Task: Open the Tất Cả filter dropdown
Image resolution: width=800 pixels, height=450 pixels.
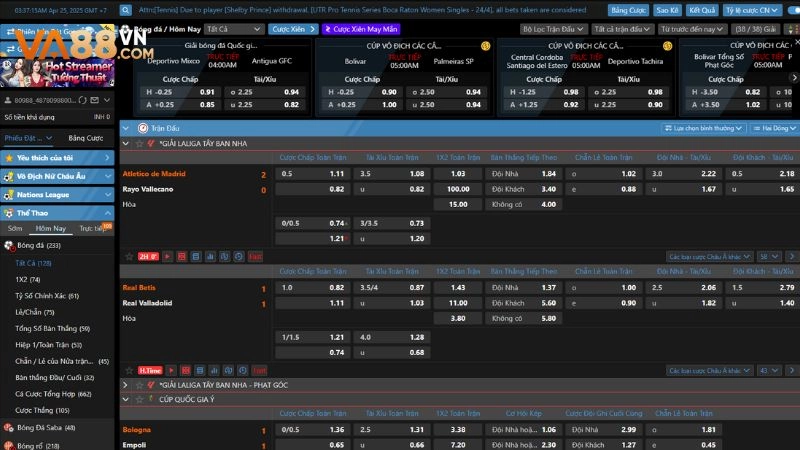Action: click(x=234, y=30)
